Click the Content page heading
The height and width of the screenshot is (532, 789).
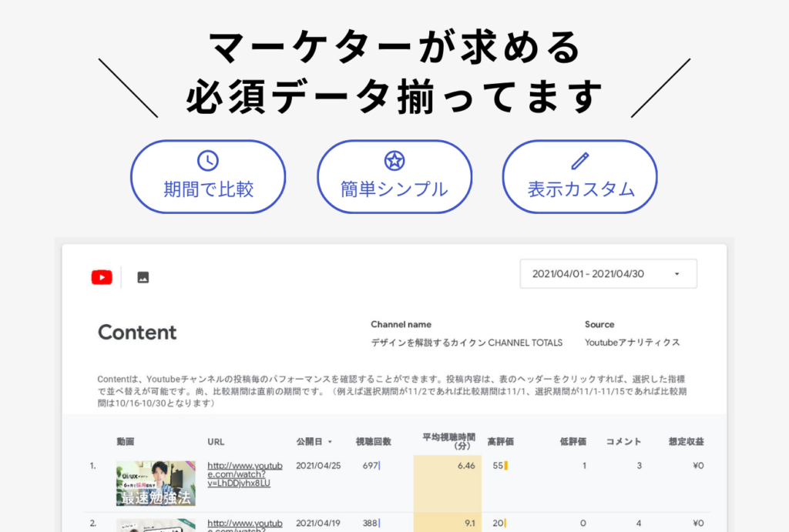pyautogui.click(x=137, y=333)
